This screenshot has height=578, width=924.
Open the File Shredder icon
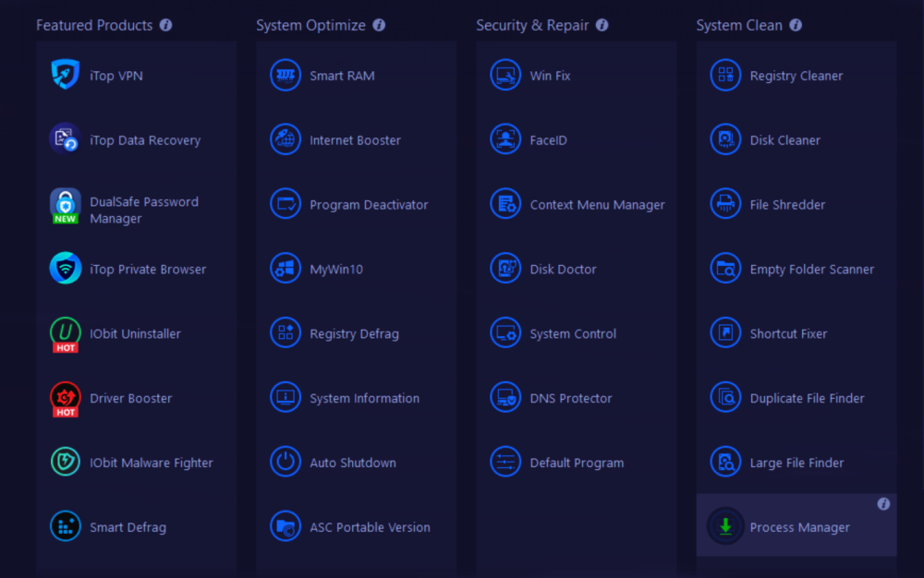725,204
